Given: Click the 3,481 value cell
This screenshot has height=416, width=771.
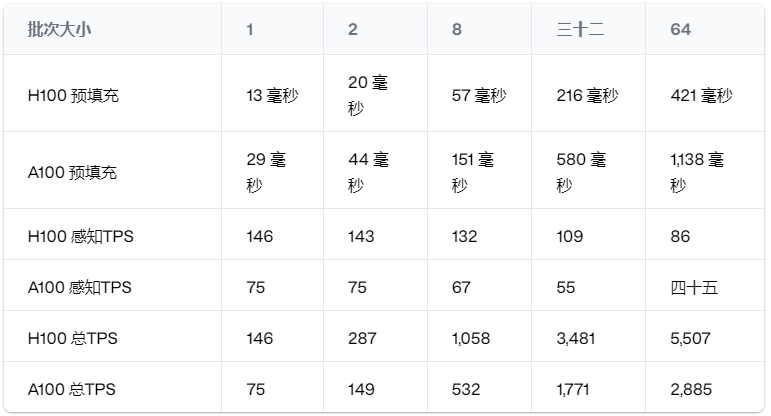Looking at the screenshot, I should [576, 338].
